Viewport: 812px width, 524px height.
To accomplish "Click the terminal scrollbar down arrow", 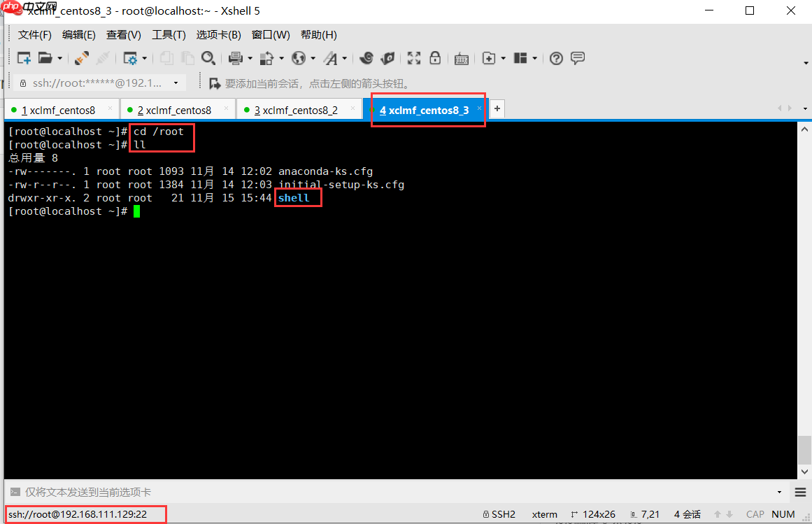I will pos(804,472).
